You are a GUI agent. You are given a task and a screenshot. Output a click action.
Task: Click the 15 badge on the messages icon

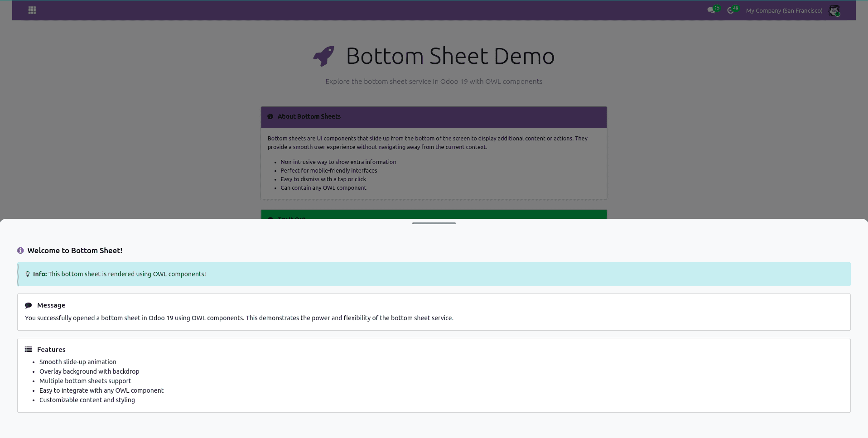[717, 7]
